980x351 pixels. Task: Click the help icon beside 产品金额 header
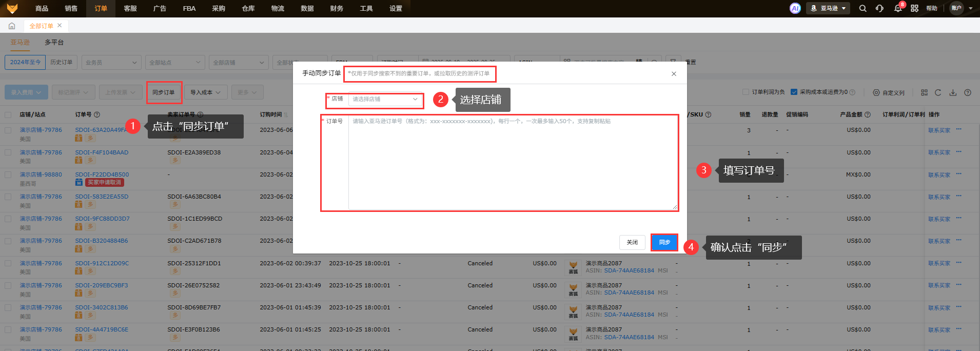click(x=868, y=114)
